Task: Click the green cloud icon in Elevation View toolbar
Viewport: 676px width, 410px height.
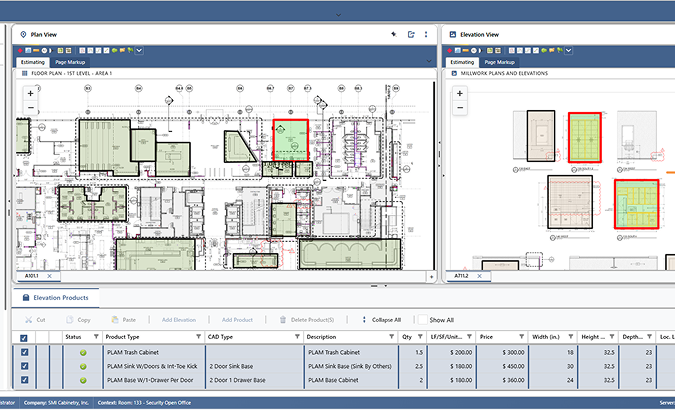Action: tap(544, 50)
